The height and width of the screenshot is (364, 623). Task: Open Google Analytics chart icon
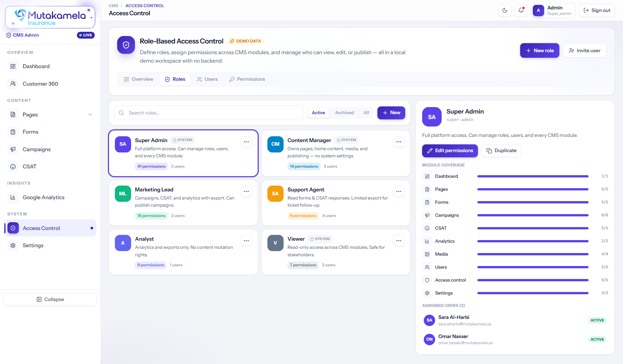click(13, 197)
